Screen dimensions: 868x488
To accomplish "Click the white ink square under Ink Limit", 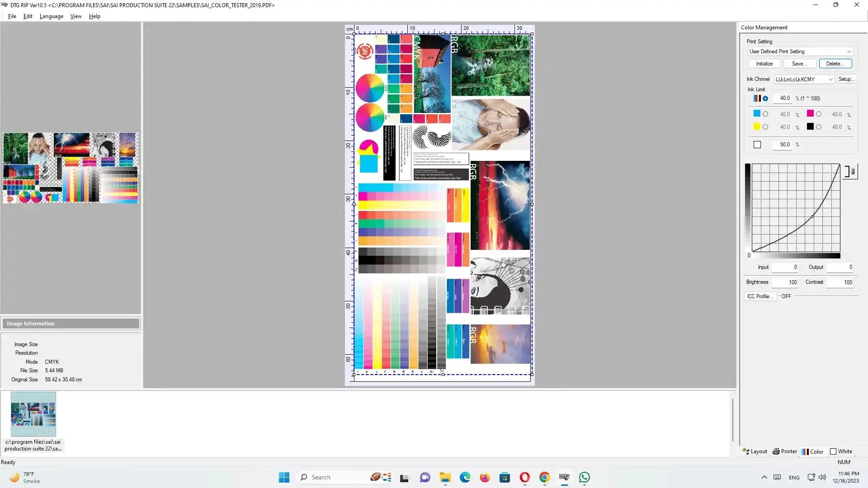I will 757,144.
